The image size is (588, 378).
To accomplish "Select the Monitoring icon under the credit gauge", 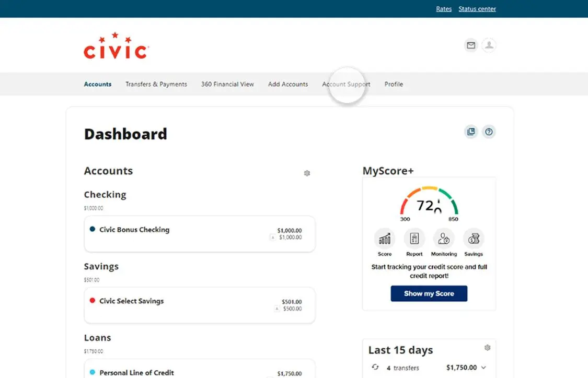I will 444,240.
